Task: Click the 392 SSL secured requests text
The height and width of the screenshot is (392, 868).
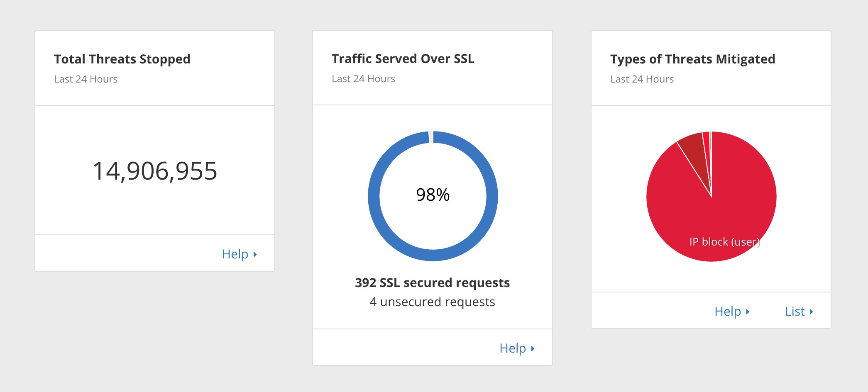Action: 432,282
